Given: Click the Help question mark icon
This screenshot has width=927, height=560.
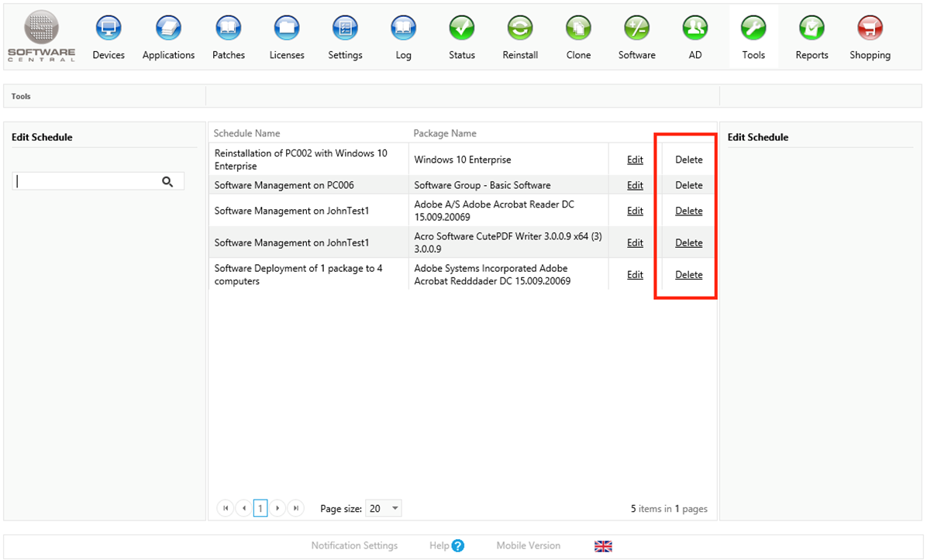Looking at the screenshot, I should point(457,546).
